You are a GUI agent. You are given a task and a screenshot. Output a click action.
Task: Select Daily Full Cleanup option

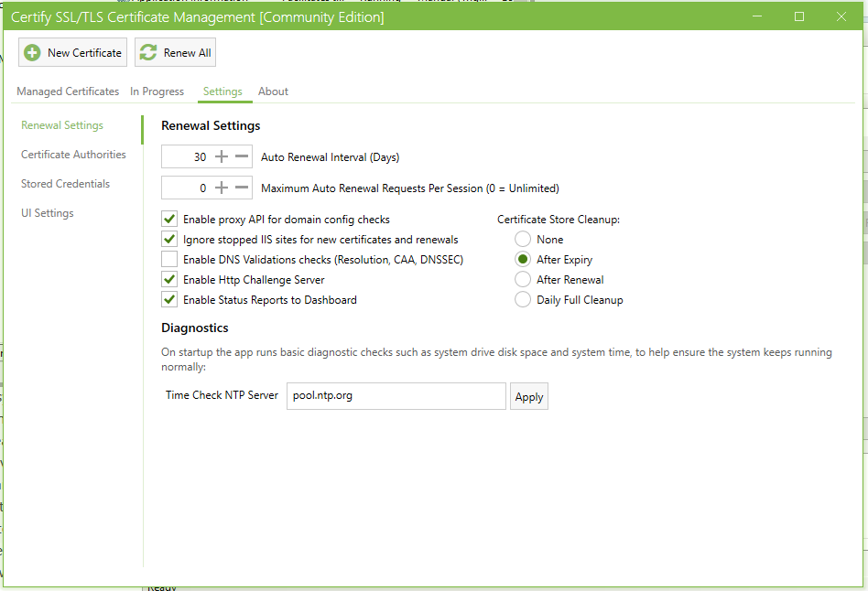[x=523, y=299]
